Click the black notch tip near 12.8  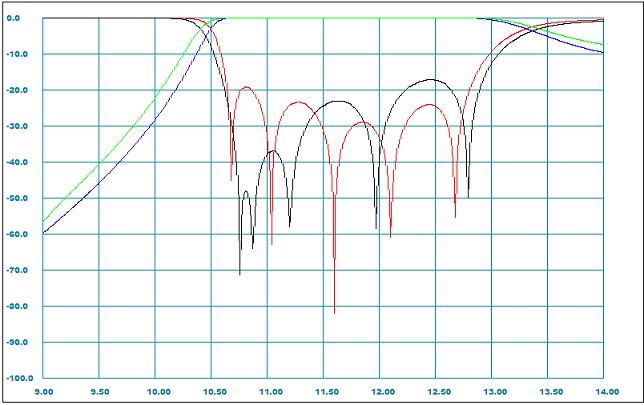pyautogui.click(x=468, y=197)
